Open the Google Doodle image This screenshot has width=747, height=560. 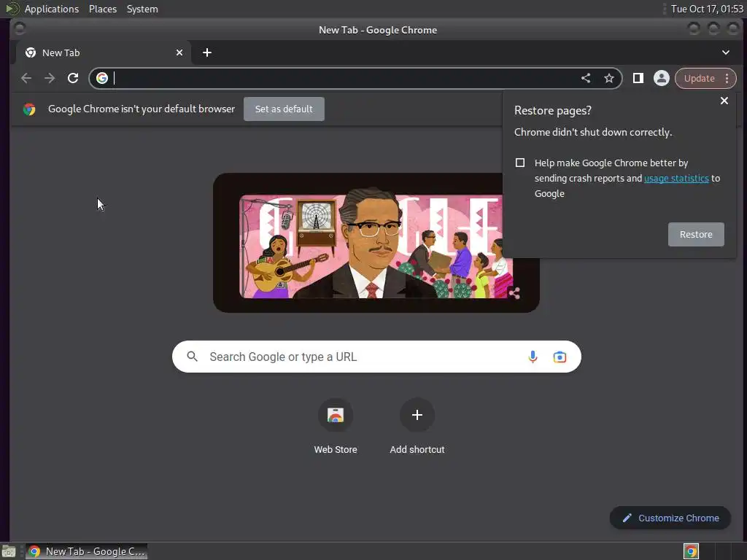pyautogui.click(x=376, y=243)
